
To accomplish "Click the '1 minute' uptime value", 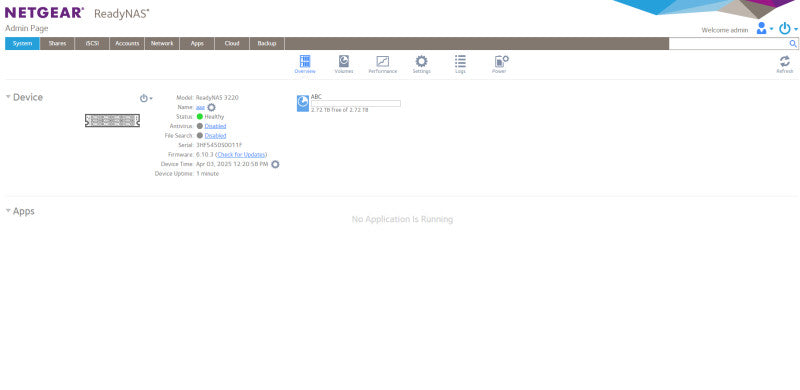I will pyautogui.click(x=207, y=174).
